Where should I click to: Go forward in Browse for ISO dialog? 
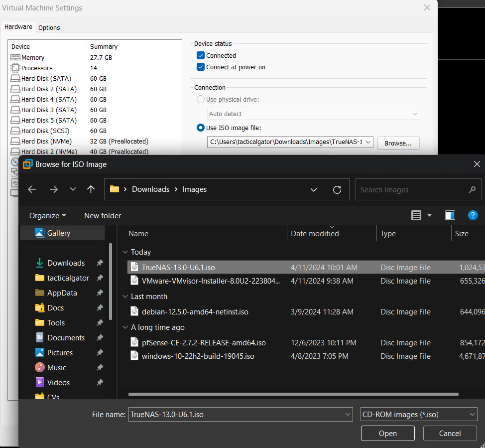(x=53, y=189)
